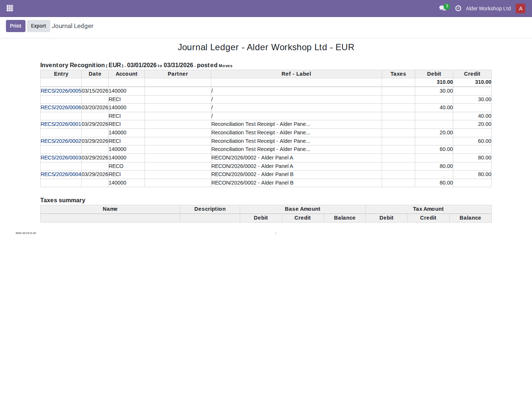Open the activities clock icon
The height and width of the screenshot is (406, 532).
click(458, 8)
